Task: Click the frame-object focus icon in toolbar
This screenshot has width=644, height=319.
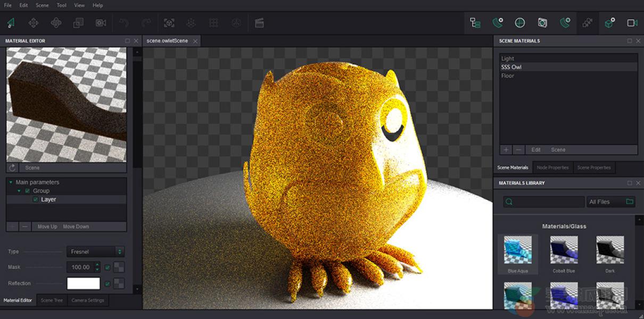Action: (x=169, y=23)
